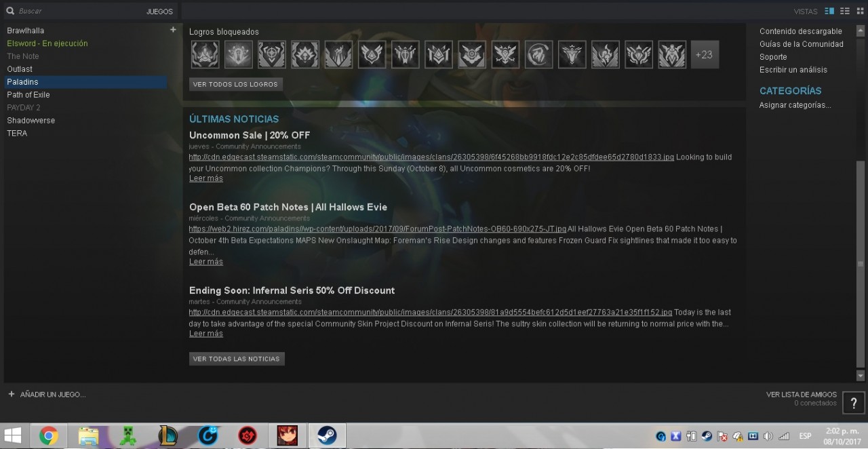Viewport: 868px width, 449px height.
Task: Click the battery power tray icon
Action: click(x=691, y=436)
